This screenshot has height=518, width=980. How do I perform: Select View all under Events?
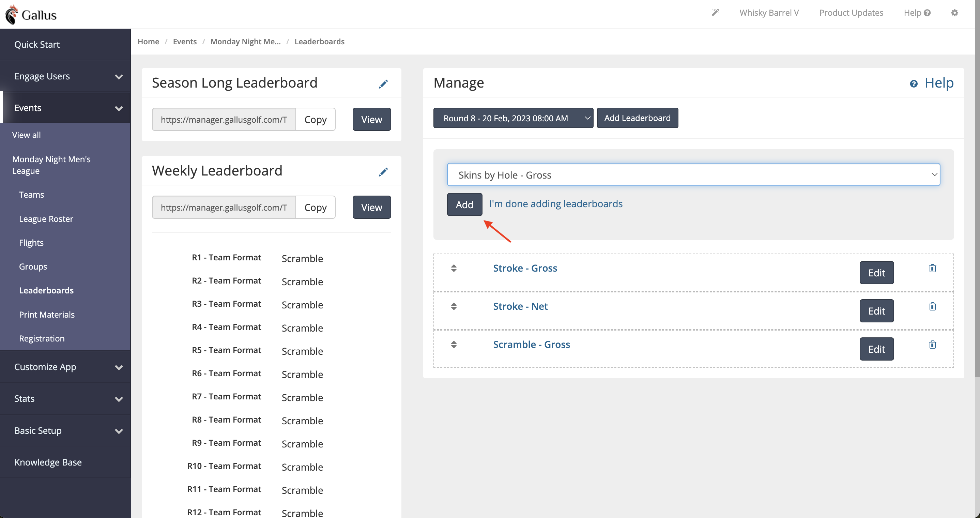point(26,135)
